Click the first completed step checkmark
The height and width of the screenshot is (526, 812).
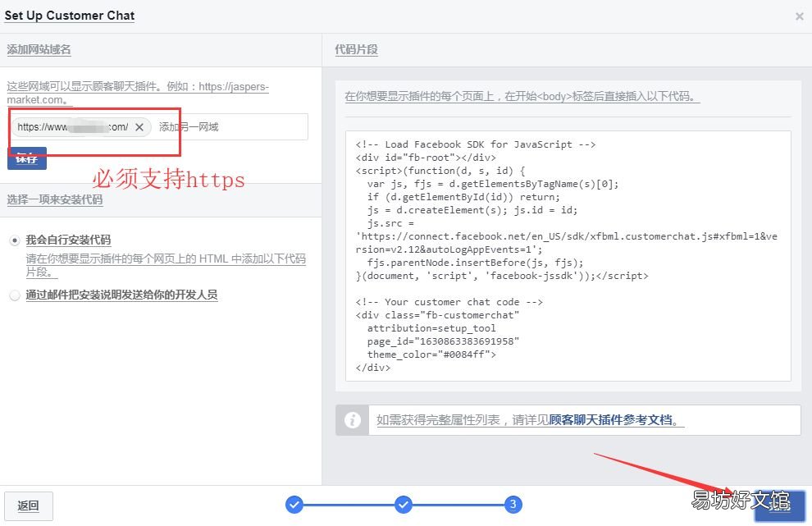(x=294, y=504)
